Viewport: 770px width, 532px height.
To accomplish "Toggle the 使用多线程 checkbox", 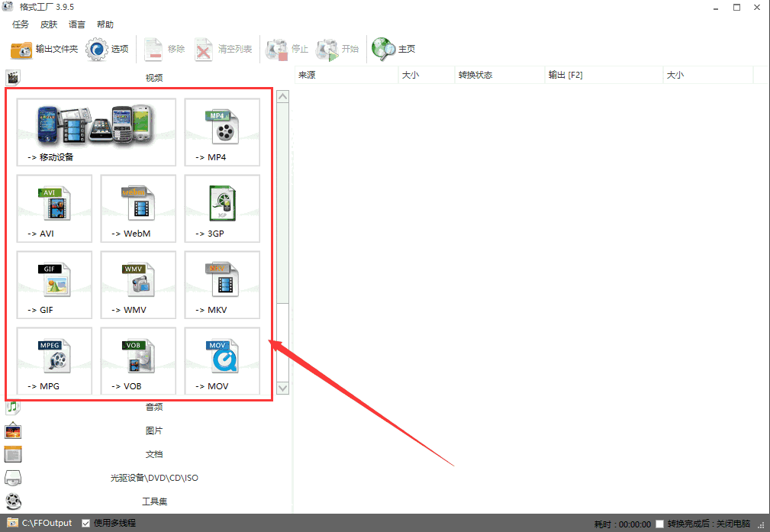I will [x=86, y=523].
